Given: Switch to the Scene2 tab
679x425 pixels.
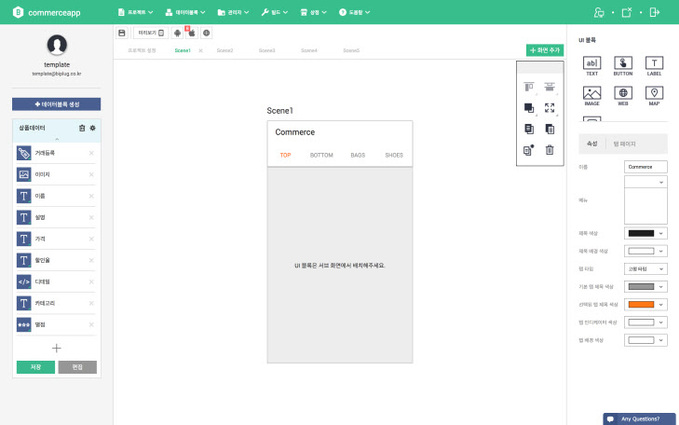Looking at the screenshot, I should pos(225,51).
